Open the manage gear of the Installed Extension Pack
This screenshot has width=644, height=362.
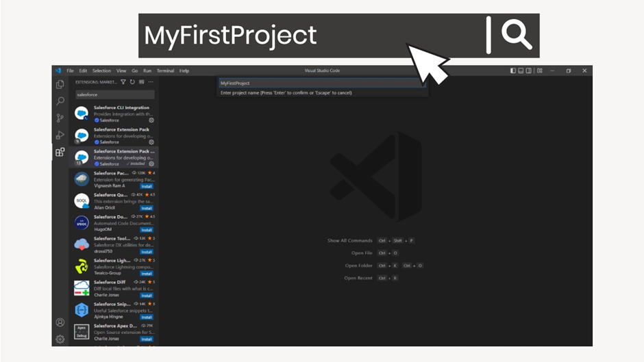coord(151,164)
